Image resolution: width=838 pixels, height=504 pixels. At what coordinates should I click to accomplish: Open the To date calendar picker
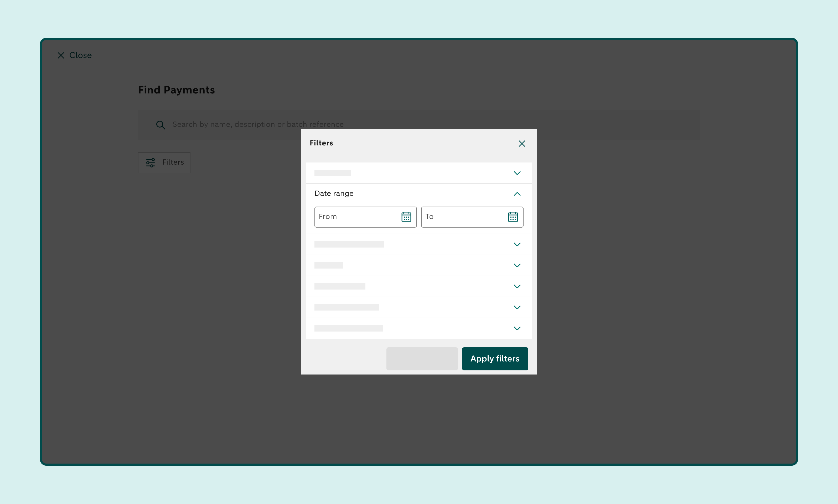coord(513,217)
